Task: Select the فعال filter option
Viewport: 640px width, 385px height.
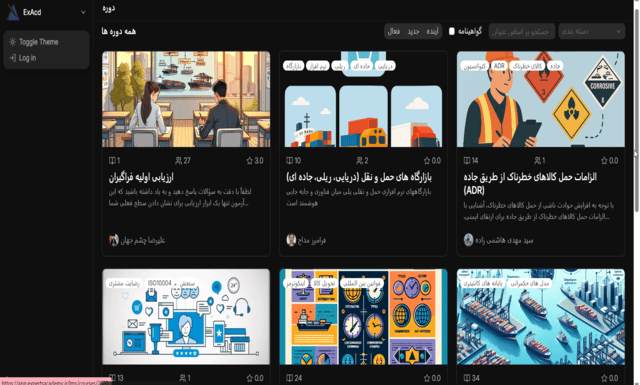Action: coord(394,31)
